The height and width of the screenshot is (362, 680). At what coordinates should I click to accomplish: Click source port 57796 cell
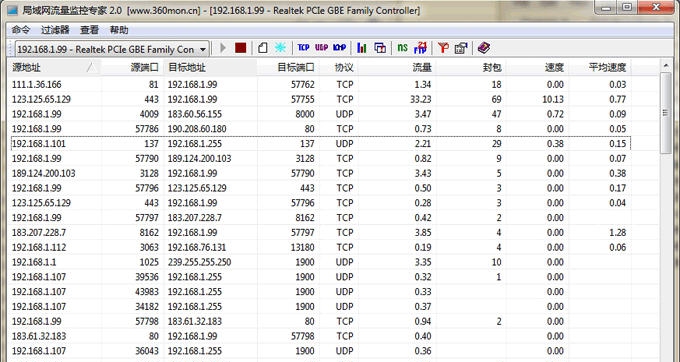[147, 188]
